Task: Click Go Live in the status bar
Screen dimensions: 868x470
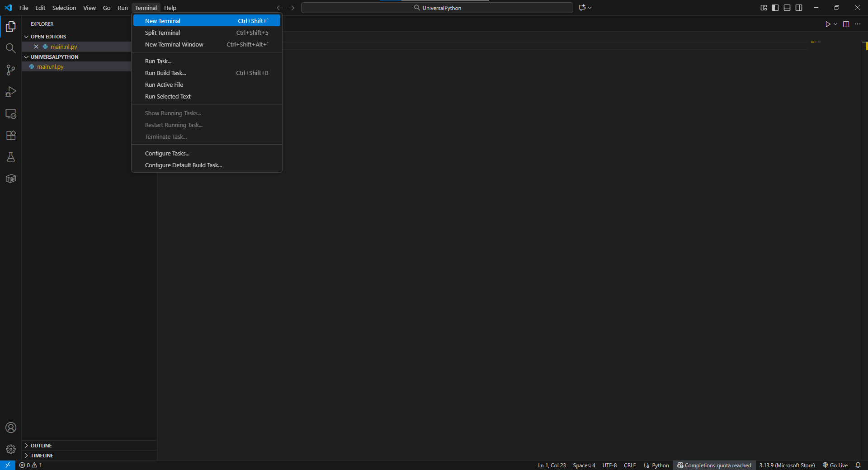Action: pyautogui.click(x=835, y=465)
